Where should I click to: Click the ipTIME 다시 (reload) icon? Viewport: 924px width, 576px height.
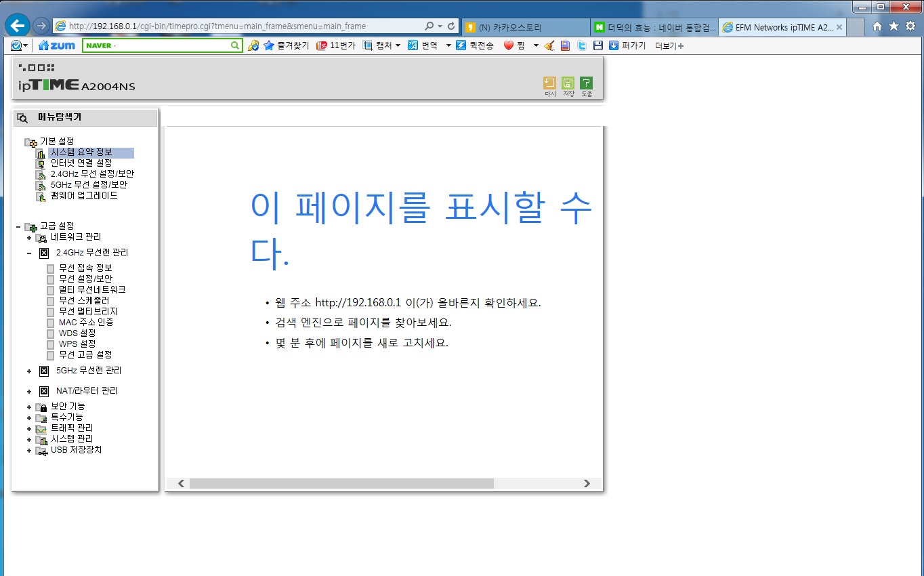[549, 83]
